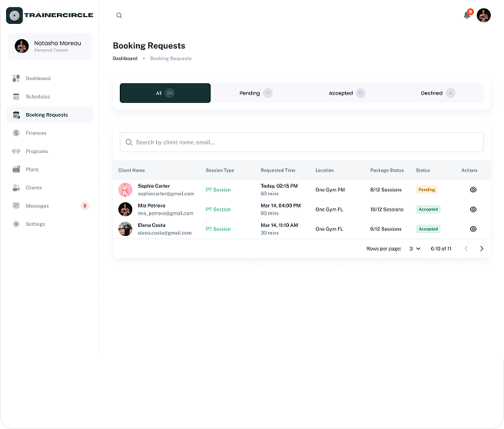
Task: Go to next page arrow
Action: [482, 248]
